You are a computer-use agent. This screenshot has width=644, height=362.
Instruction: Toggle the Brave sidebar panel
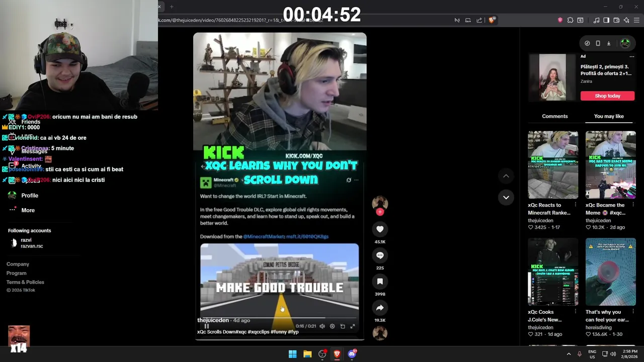606,20
